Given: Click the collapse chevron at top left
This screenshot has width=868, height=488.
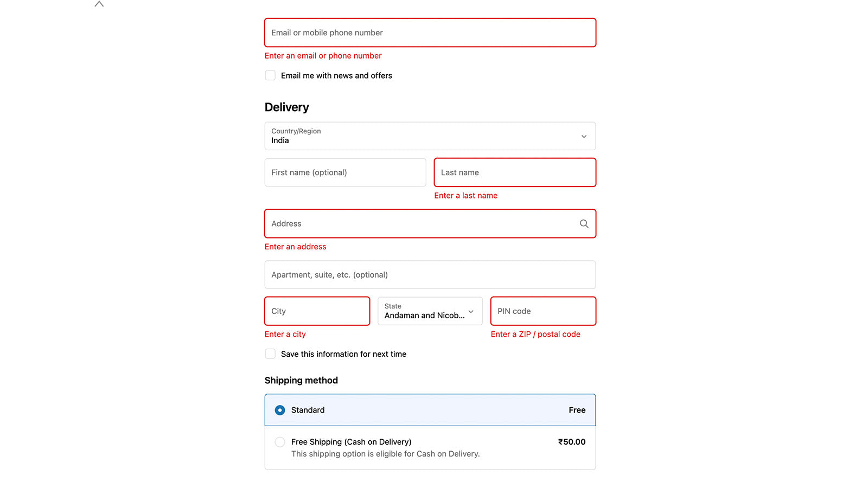Looking at the screenshot, I should pos(99,4).
